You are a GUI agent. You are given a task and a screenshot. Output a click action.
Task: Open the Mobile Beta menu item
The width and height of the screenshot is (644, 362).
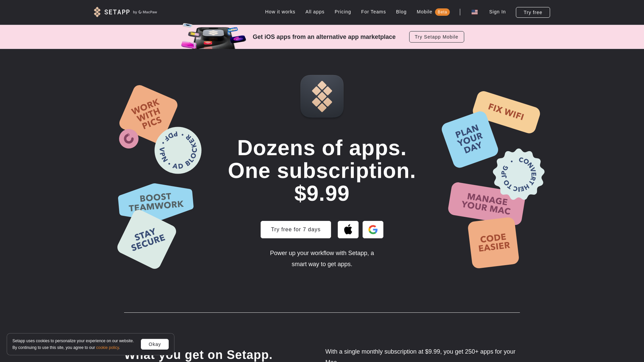433,12
